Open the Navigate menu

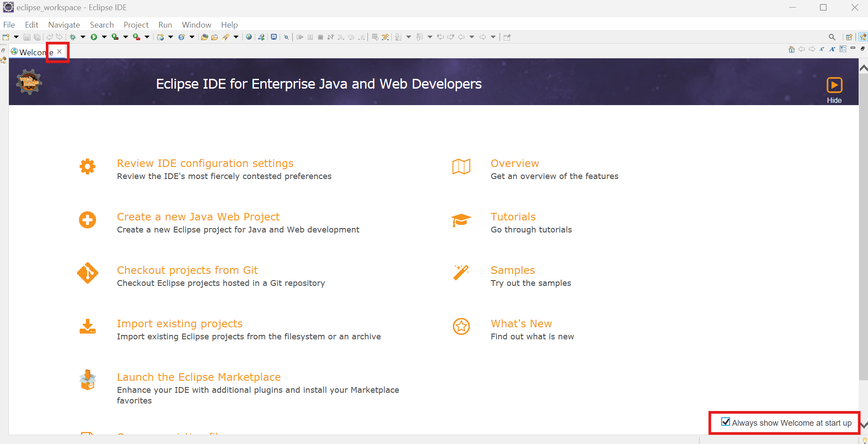(64, 25)
